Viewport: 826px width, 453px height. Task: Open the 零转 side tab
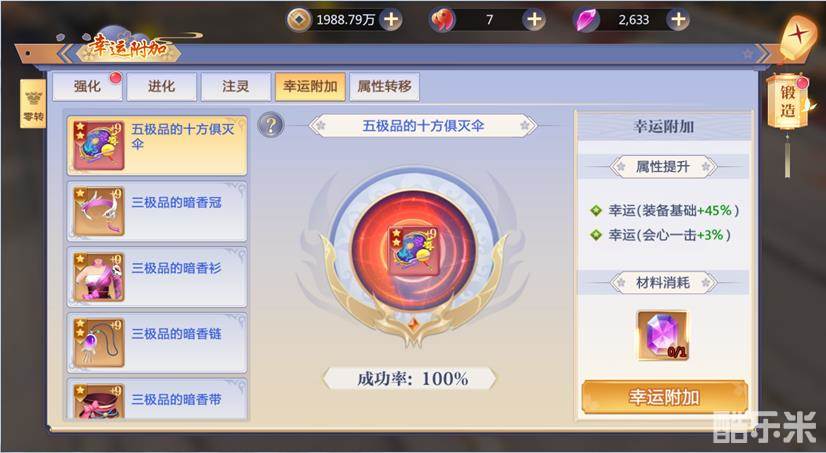click(x=33, y=104)
